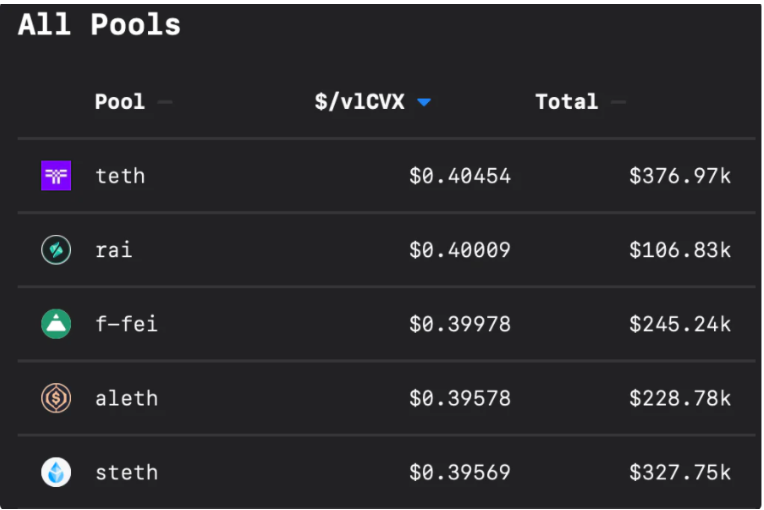The width and height of the screenshot is (764, 510).
Task: Select the rai $106.83k total
Action: click(680, 250)
